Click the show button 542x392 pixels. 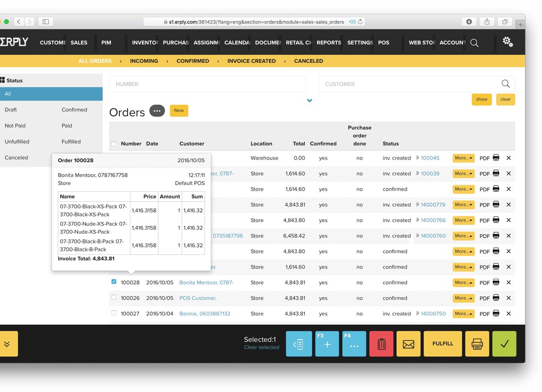(x=482, y=100)
